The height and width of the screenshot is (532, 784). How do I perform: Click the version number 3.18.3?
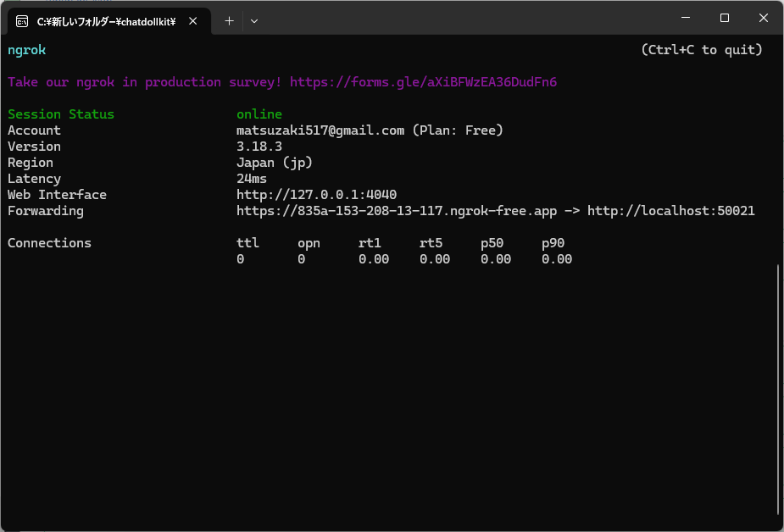259,147
